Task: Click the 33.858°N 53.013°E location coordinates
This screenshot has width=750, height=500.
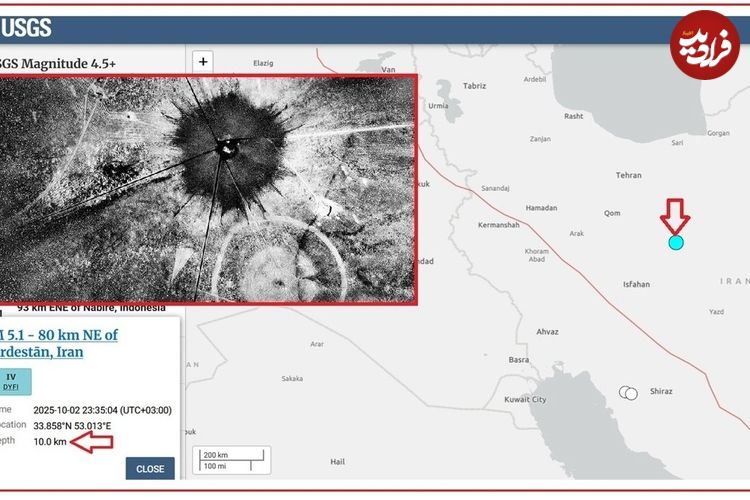Action: 72,426
